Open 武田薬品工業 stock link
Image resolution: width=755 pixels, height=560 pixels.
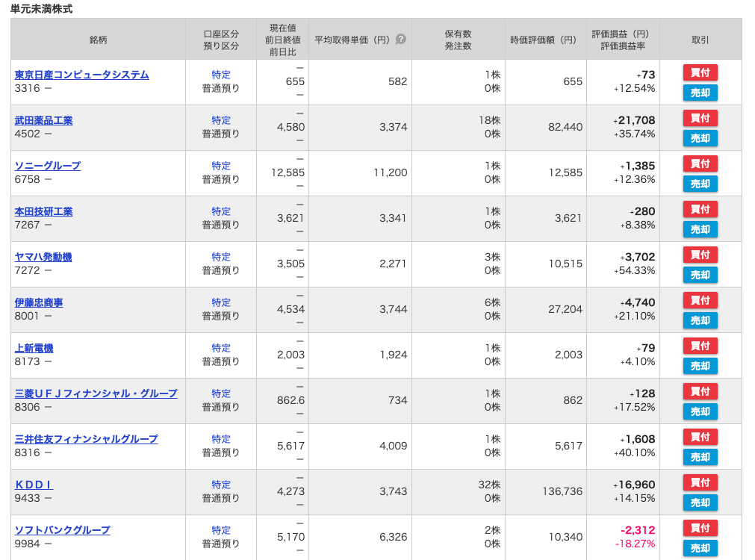pos(43,120)
